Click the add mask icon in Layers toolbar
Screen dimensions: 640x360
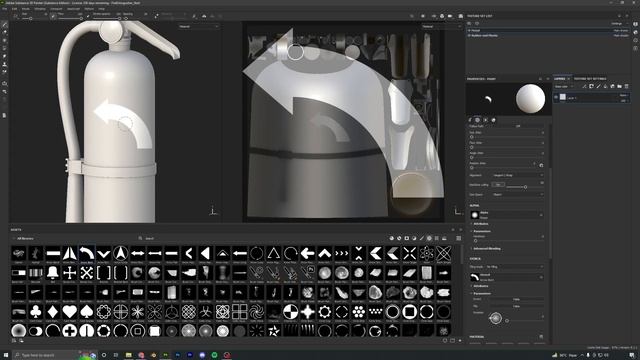pyautogui.click(x=591, y=87)
